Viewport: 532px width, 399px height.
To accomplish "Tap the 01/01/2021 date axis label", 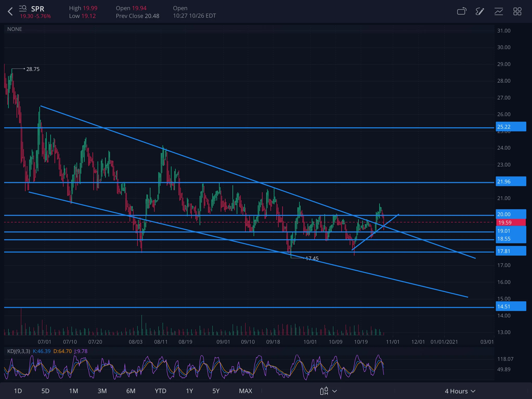I will (x=444, y=342).
